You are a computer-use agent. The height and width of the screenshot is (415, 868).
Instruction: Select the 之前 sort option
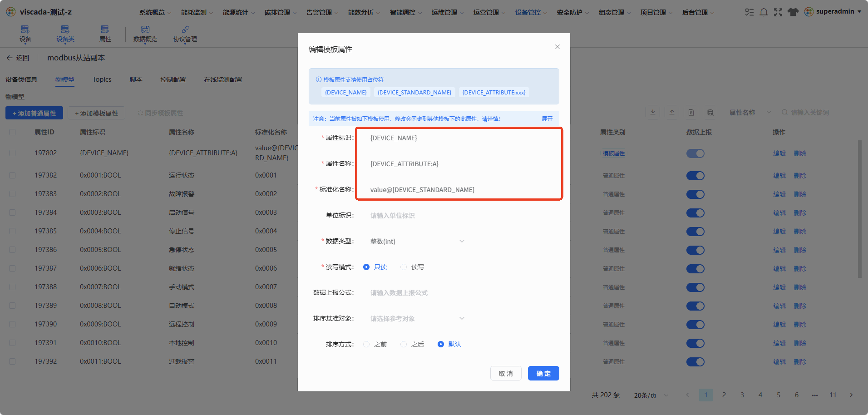pos(366,345)
